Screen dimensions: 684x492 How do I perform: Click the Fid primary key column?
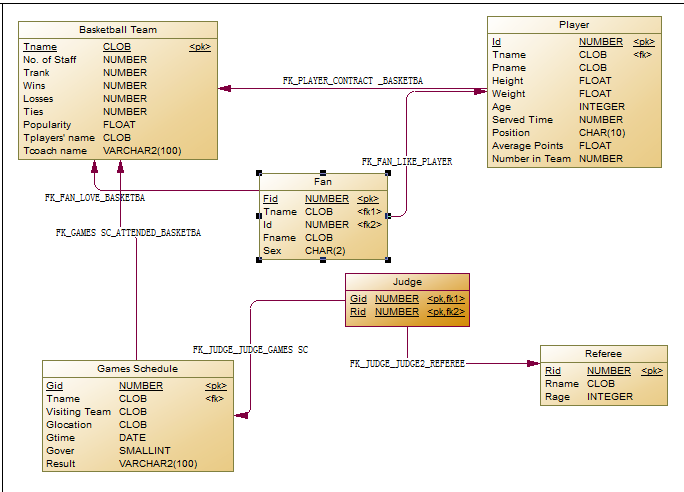(271, 199)
